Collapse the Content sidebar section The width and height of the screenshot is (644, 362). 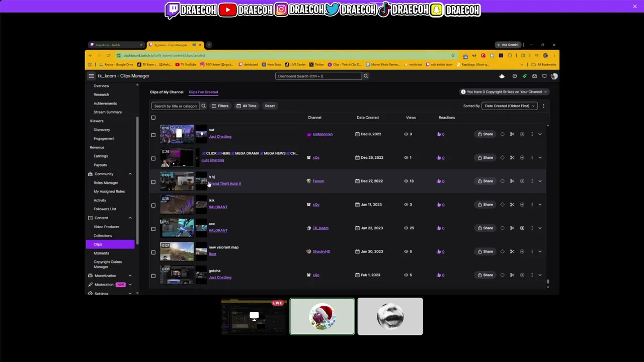coord(130,218)
